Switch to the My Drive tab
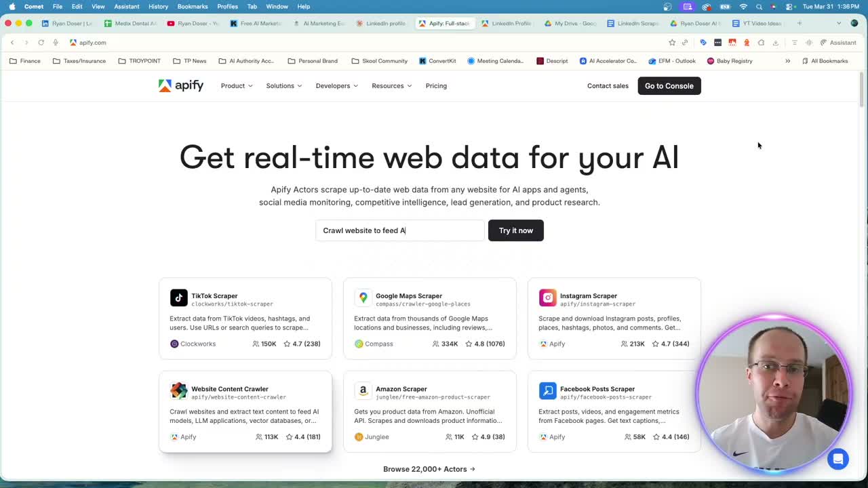The width and height of the screenshot is (868, 488). pos(570,23)
